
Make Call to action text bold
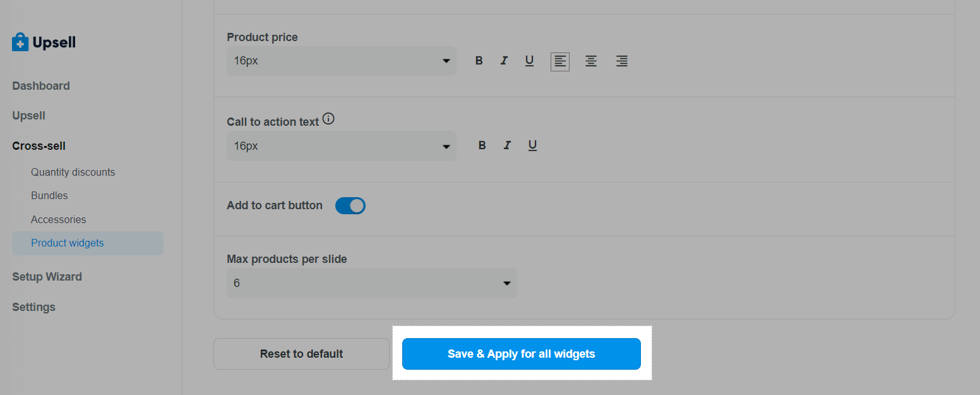482,146
